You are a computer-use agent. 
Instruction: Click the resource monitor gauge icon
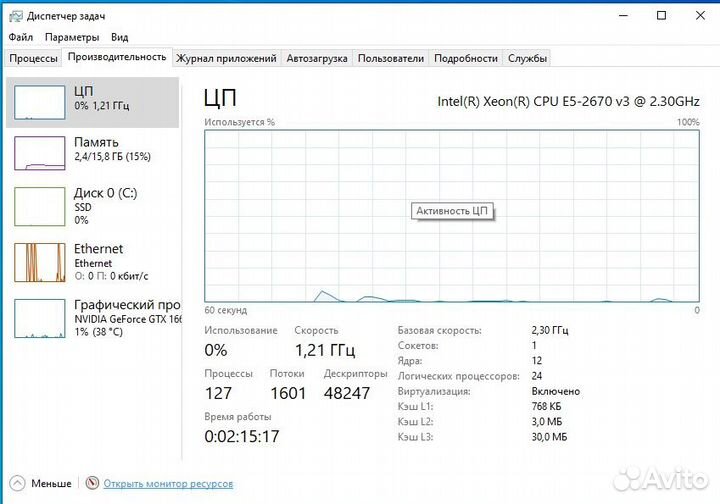[x=92, y=483]
